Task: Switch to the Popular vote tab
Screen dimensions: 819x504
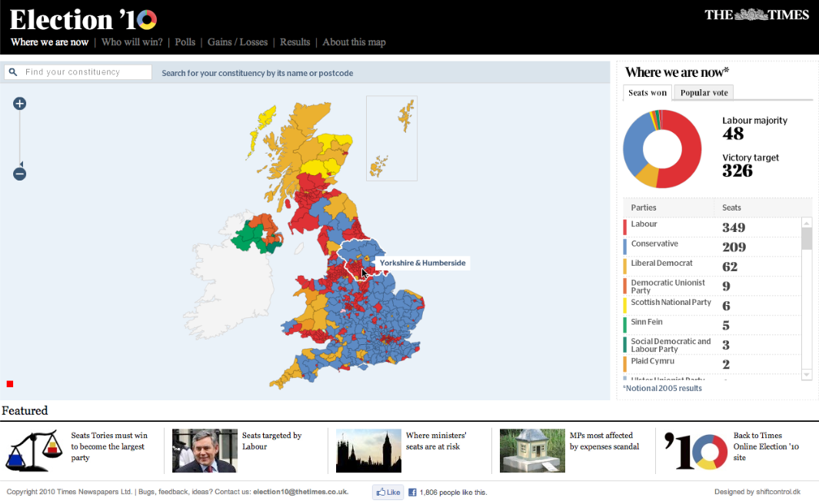Action: pos(704,93)
